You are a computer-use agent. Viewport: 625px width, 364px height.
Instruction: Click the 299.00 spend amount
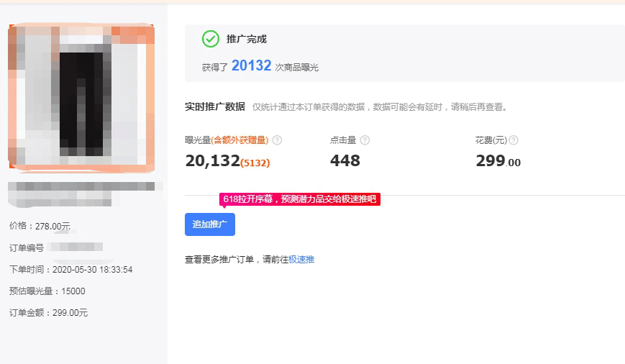tap(498, 161)
